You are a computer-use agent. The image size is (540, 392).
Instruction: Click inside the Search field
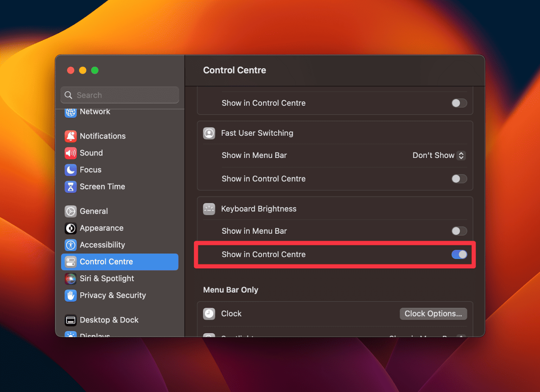tap(120, 95)
